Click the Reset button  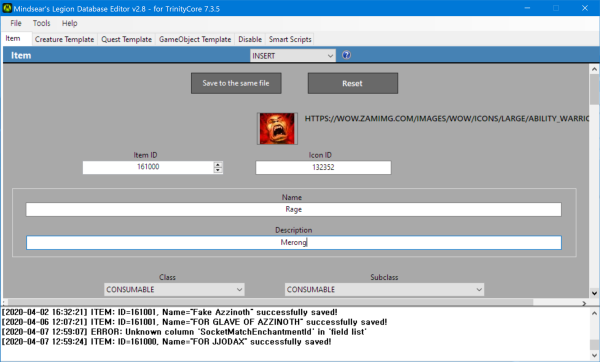pyautogui.click(x=353, y=83)
